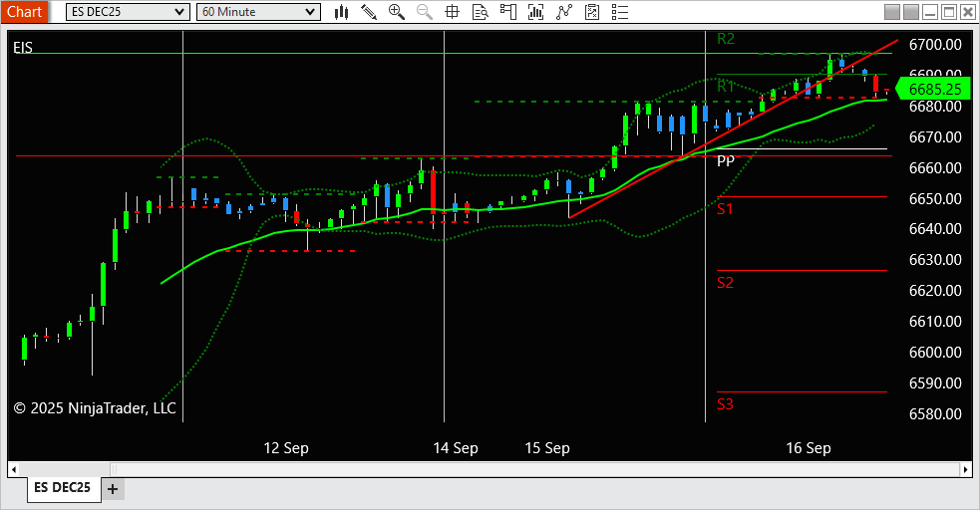Click the S1 pivot label

click(x=725, y=209)
